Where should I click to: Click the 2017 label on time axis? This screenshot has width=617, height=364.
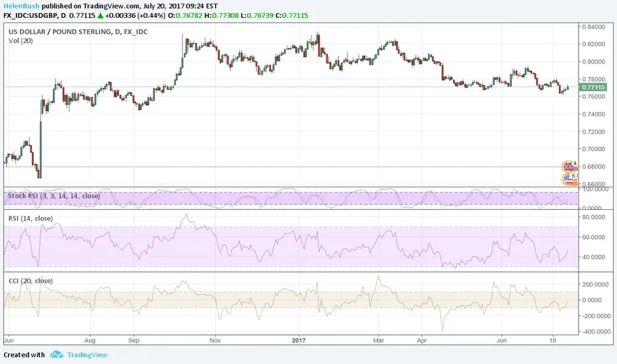(299, 340)
